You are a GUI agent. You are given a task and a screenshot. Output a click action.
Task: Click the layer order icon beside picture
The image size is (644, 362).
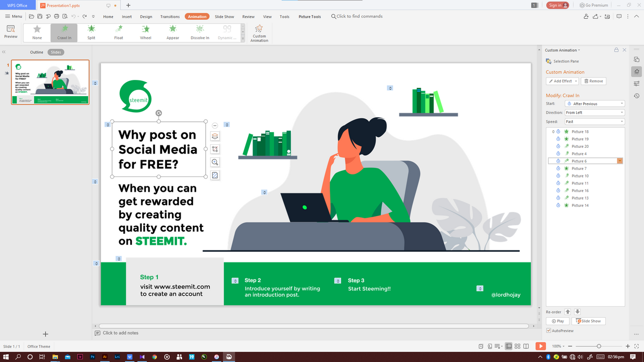pyautogui.click(x=215, y=136)
